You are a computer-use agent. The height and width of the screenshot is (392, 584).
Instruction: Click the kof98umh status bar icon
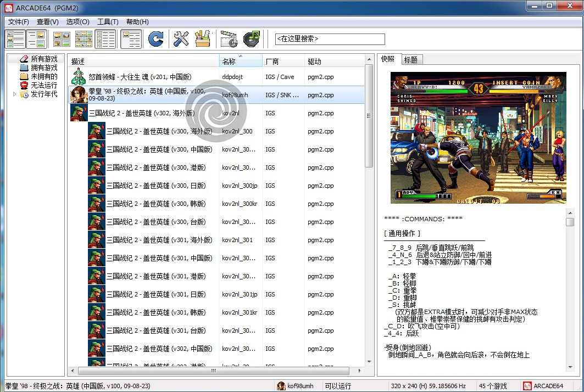coord(281,386)
